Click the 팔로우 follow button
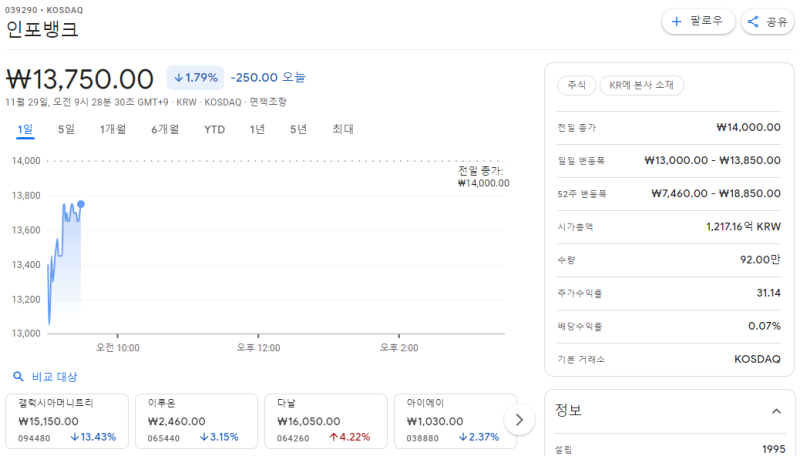This screenshot has width=800, height=456. pyautogui.click(x=698, y=21)
